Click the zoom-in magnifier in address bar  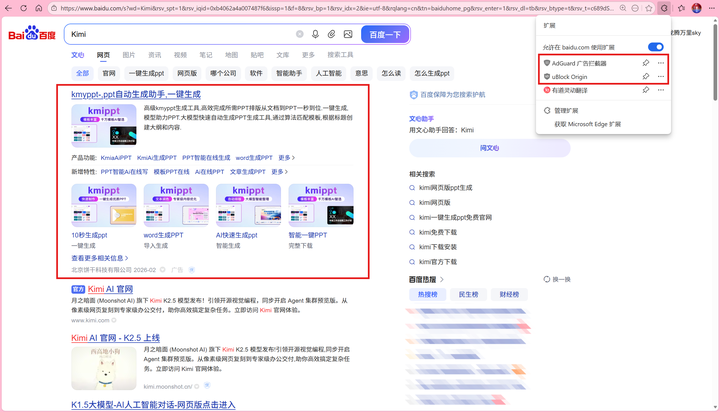(x=623, y=8)
